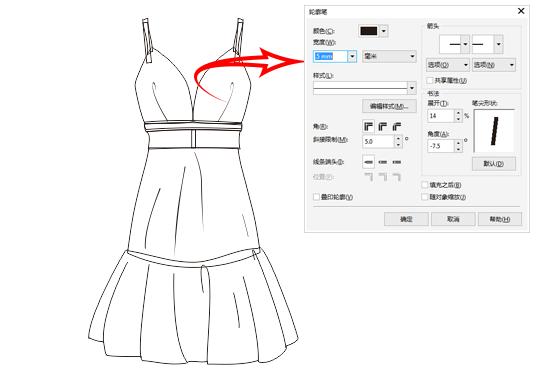Decrease the calligraphy stretch (展开) value
This screenshot has height=379, width=537.
click(x=458, y=119)
